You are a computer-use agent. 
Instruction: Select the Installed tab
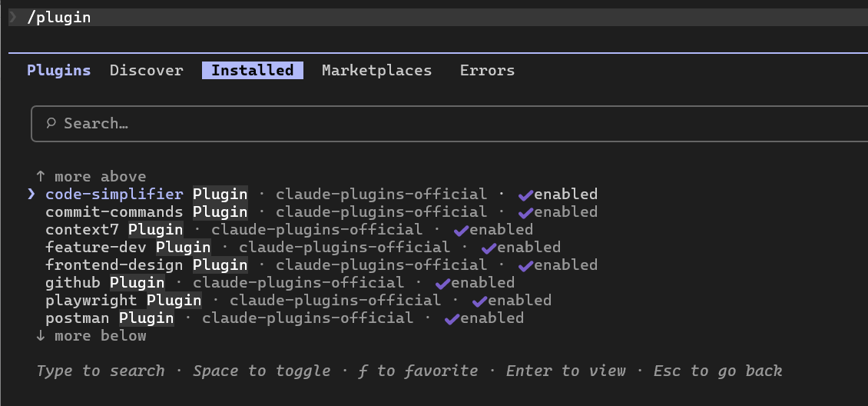pos(253,70)
